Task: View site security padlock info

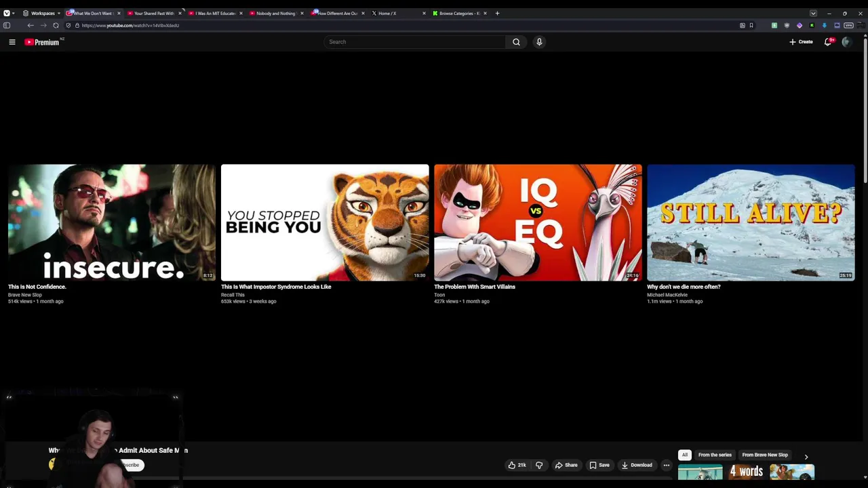Action: [77, 25]
